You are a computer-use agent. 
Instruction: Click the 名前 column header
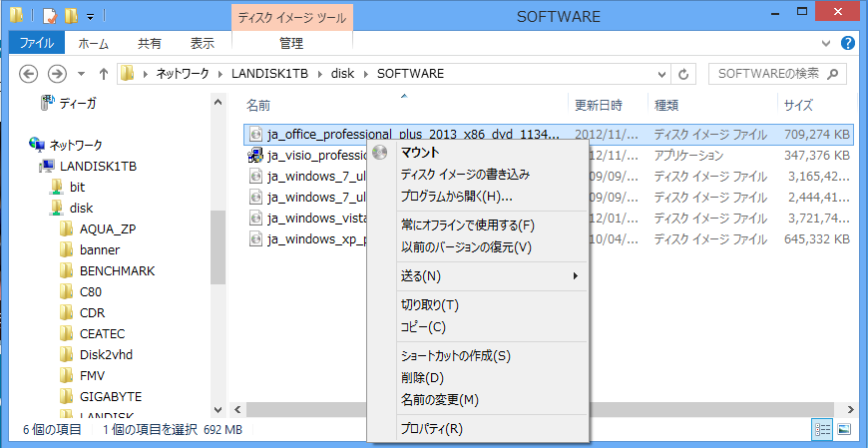pos(258,105)
